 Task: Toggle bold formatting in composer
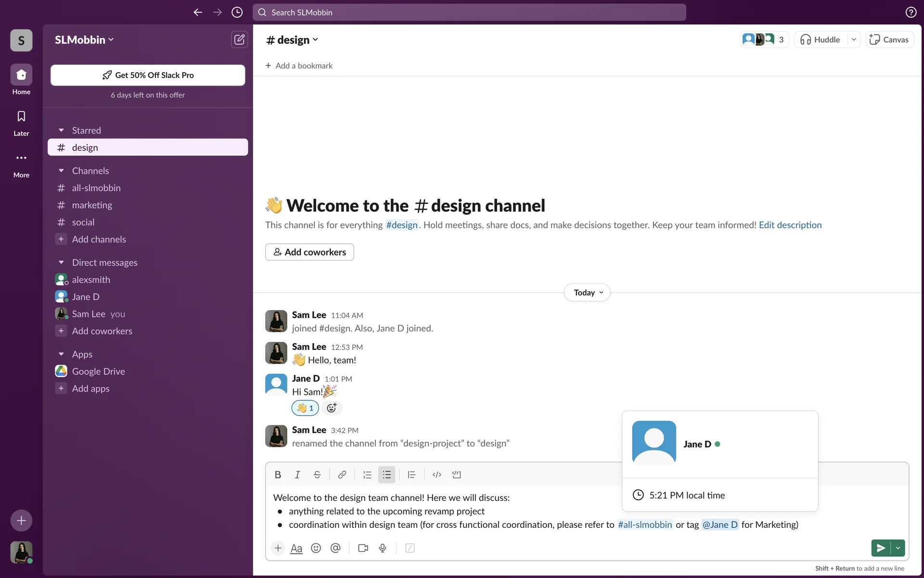pyautogui.click(x=278, y=474)
